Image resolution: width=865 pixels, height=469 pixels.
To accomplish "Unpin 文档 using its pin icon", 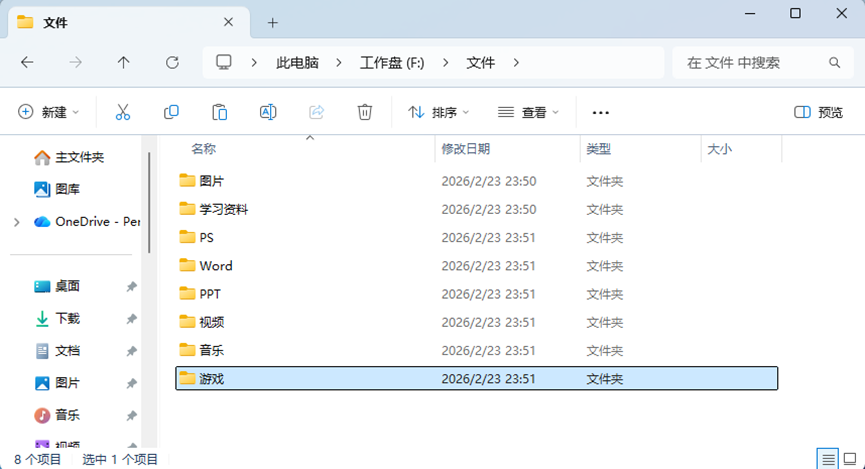I will pyautogui.click(x=131, y=351).
